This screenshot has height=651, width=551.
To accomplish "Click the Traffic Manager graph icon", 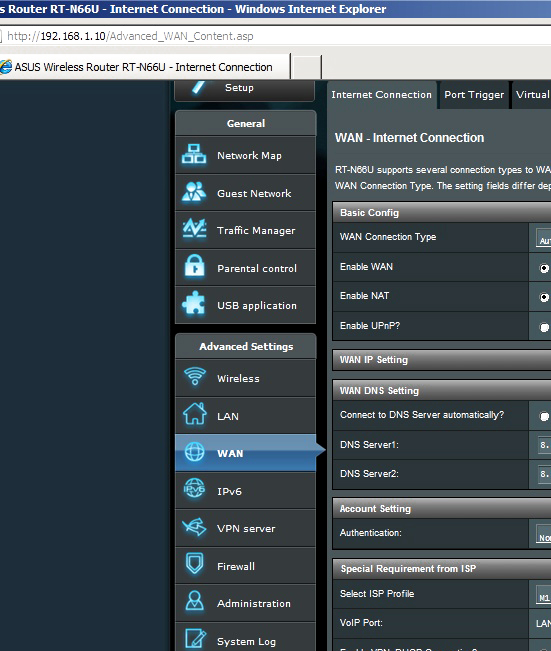I will 194,229.
